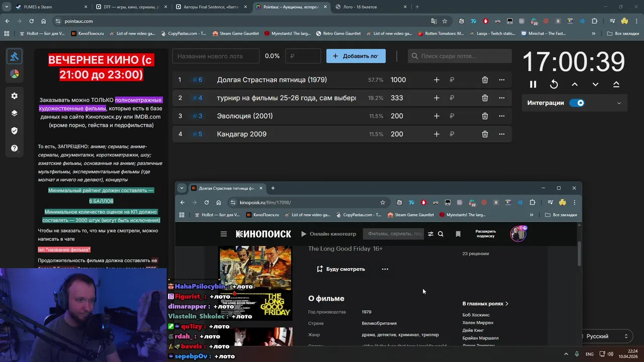
Task: Open Rotten Tomatoes bookmark
Action: [x=440, y=33]
